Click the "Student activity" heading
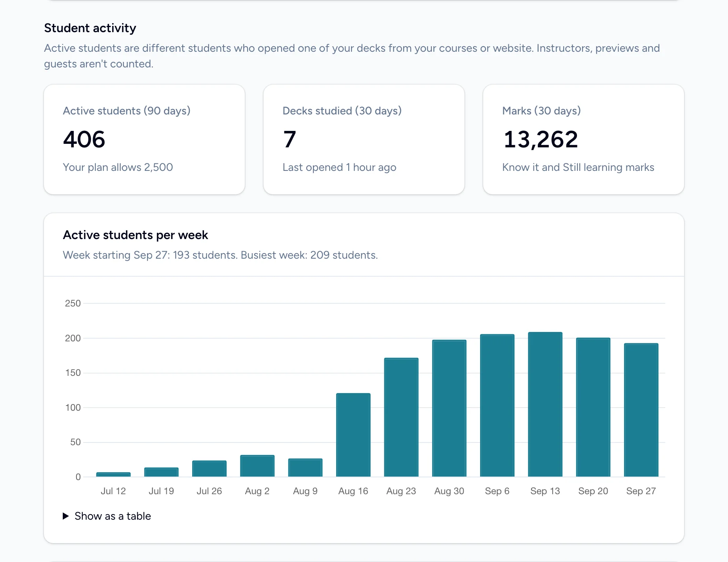The image size is (728, 562). (x=90, y=28)
